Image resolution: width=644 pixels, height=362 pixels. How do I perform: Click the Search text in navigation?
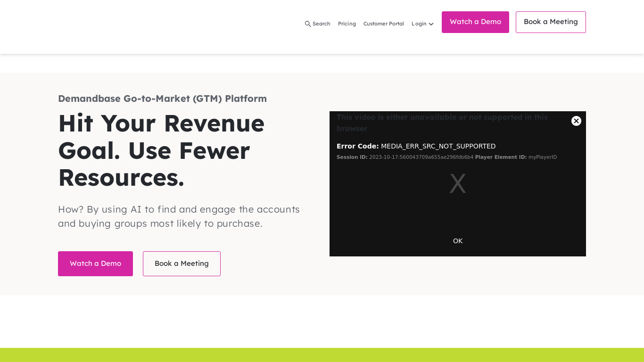322,24
